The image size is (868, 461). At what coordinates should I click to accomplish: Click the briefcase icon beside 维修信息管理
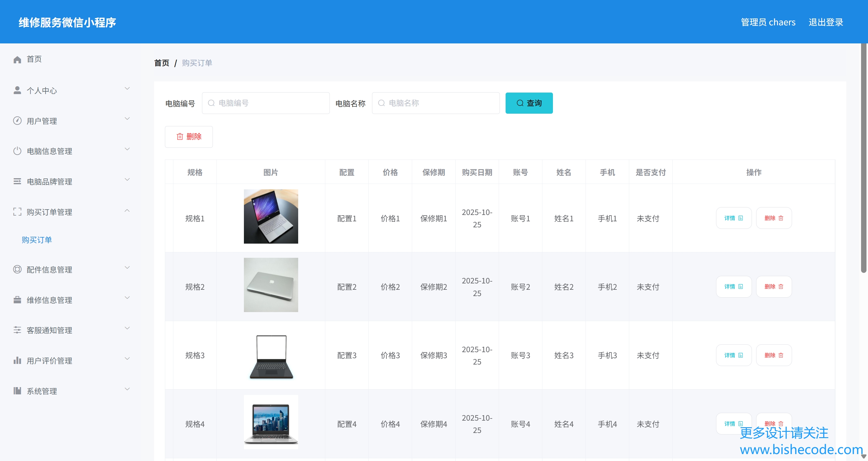click(x=17, y=300)
